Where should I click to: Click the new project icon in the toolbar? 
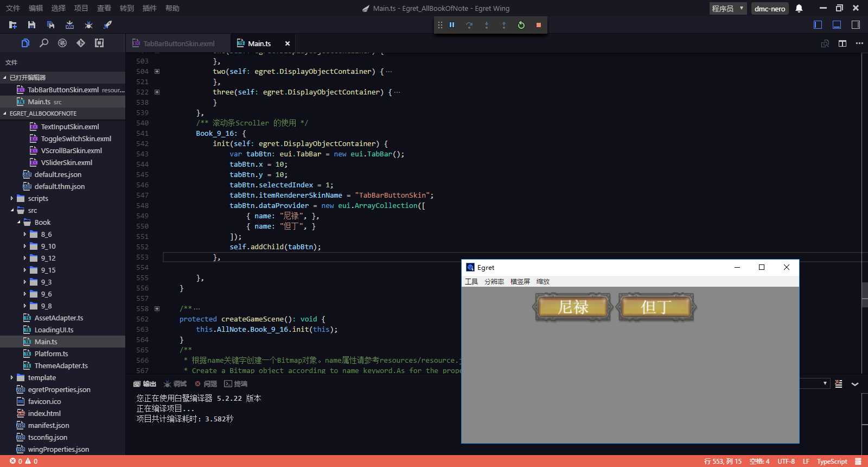(x=13, y=25)
